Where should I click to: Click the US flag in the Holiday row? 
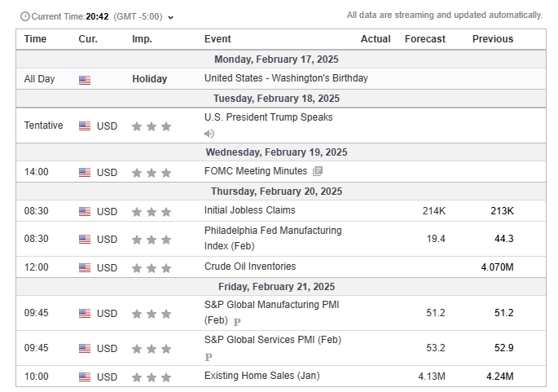(85, 80)
